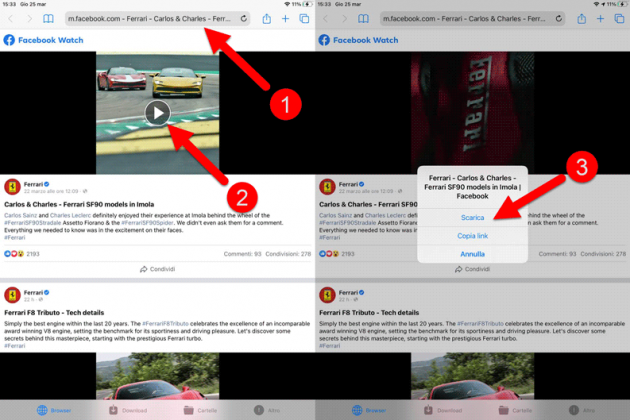Tap Condividi under the left SF90 post

[x=157, y=269]
